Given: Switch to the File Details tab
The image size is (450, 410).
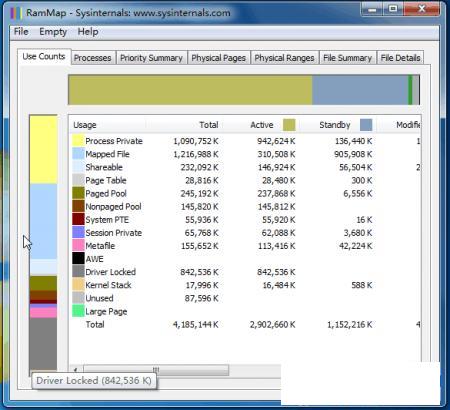Looking at the screenshot, I should (x=400, y=58).
